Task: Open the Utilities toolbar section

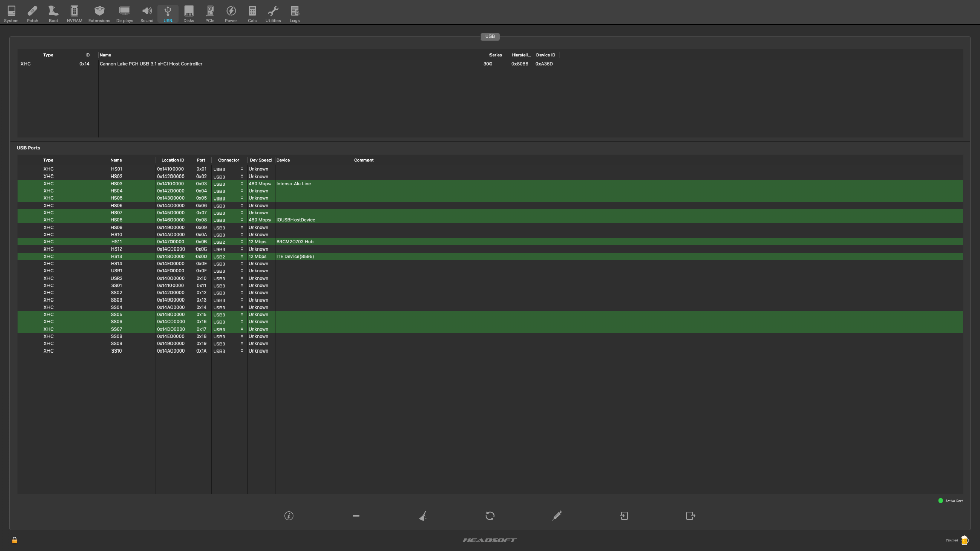Action: (273, 14)
